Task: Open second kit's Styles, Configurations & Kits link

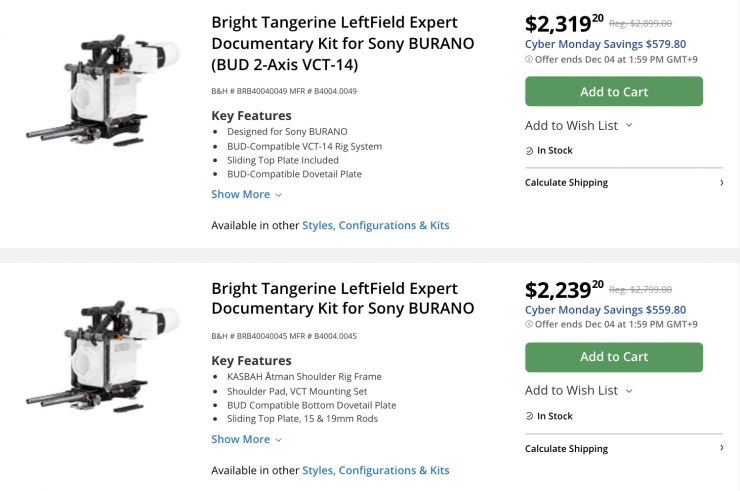Action: pos(375,470)
